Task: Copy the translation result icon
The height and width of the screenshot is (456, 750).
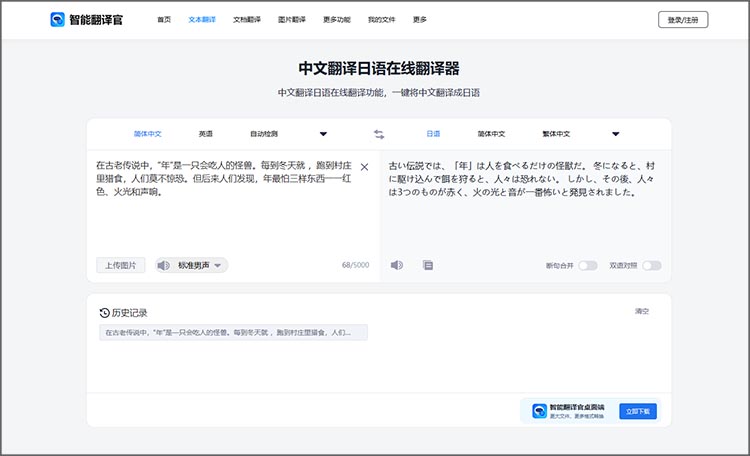Action: pyautogui.click(x=428, y=265)
